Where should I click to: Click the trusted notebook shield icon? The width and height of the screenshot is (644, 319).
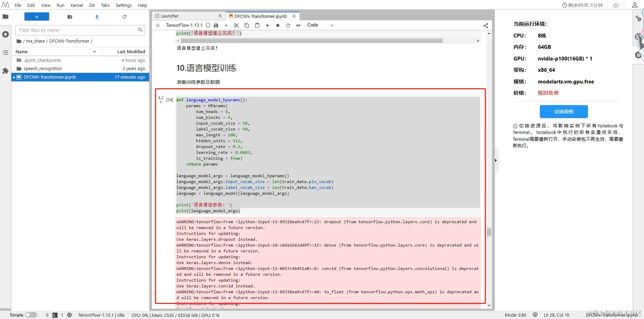[535, 315]
